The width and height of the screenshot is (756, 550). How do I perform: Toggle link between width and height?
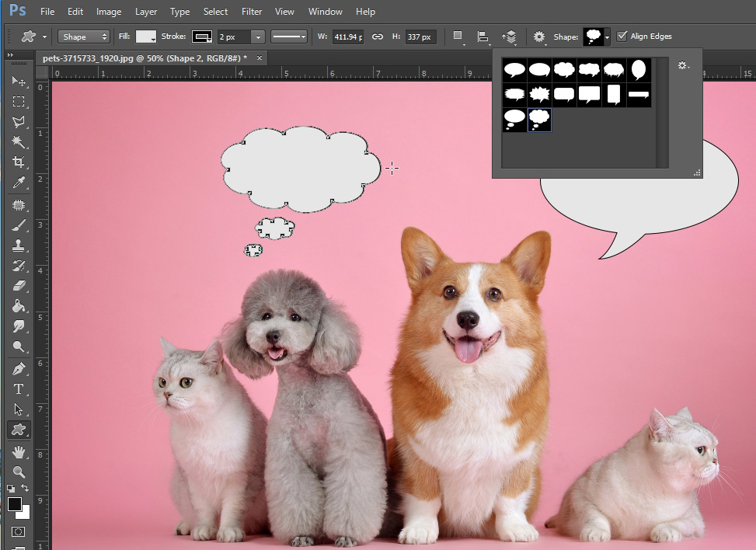click(x=378, y=37)
